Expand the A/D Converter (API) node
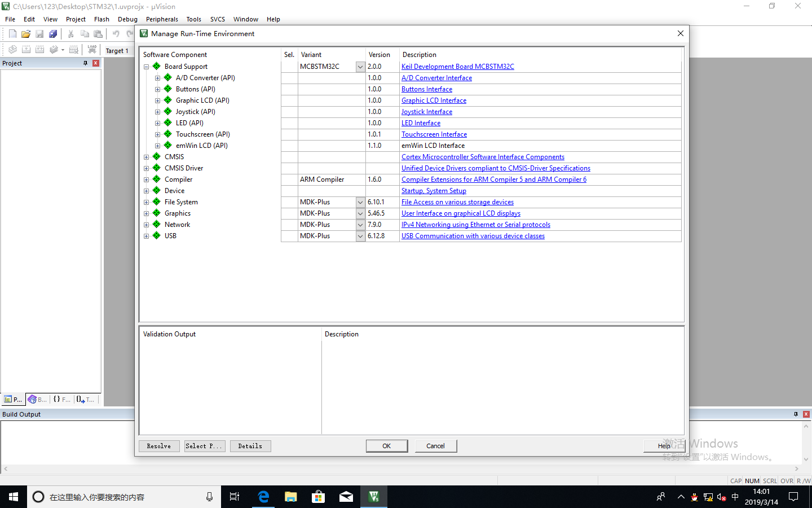Viewport: 812px width, 508px height. (158, 78)
